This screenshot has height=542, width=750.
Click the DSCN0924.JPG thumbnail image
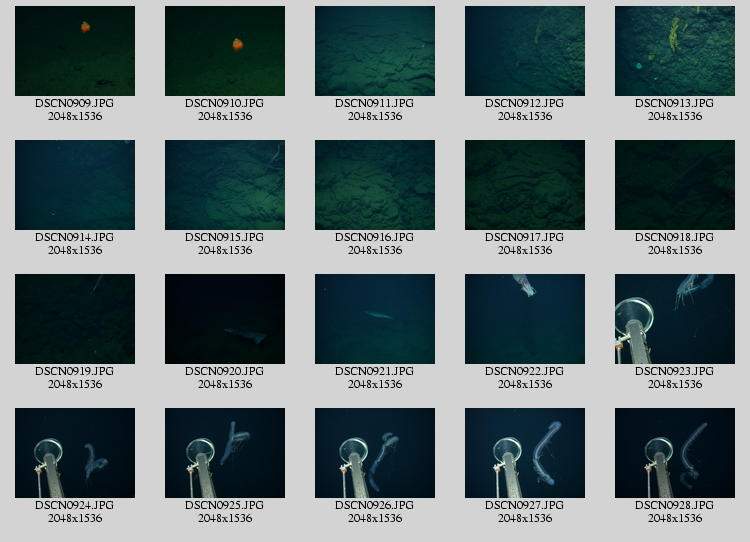[75, 453]
